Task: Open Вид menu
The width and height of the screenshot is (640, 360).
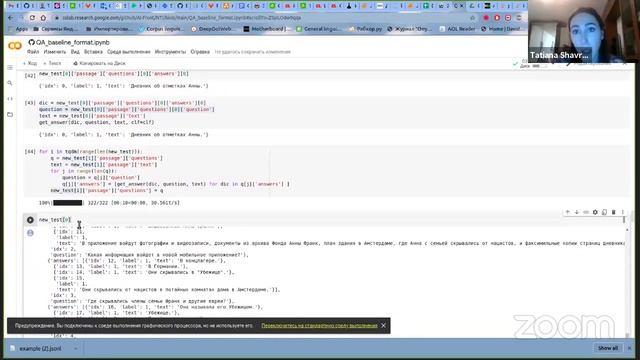Action: click(75, 52)
